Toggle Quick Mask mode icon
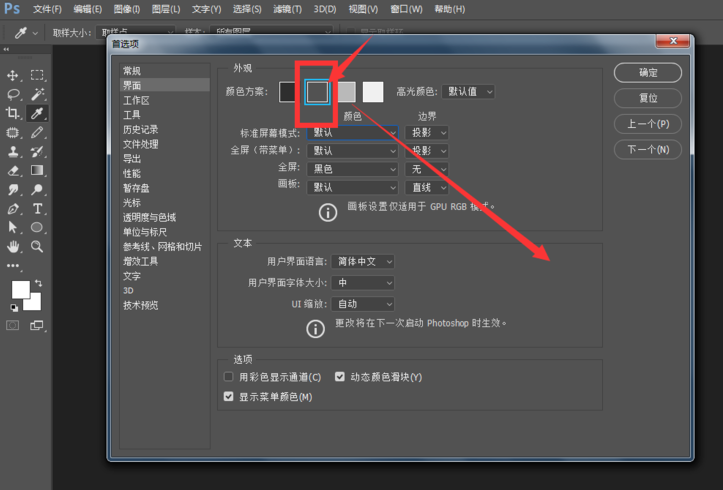The width and height of the screenshot is (723, 490). click(12, 326)
